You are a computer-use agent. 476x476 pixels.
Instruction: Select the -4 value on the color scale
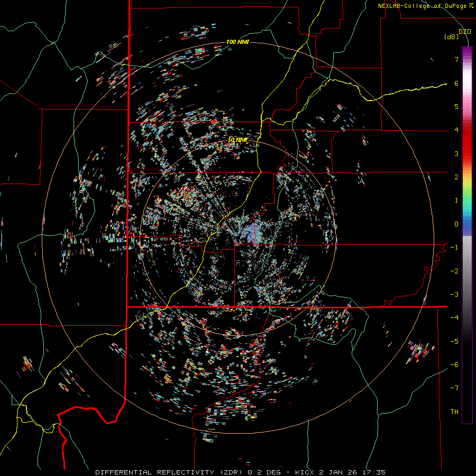click(x=454, y=318)
